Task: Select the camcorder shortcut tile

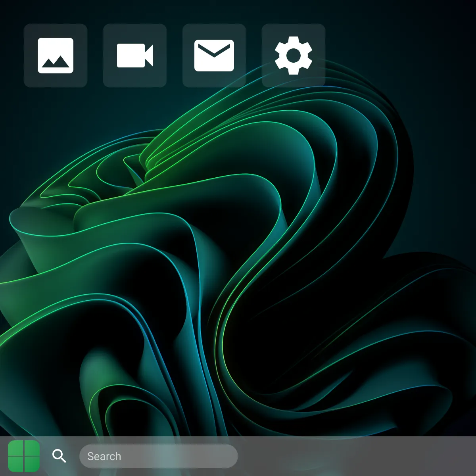Action: [135, 56]
